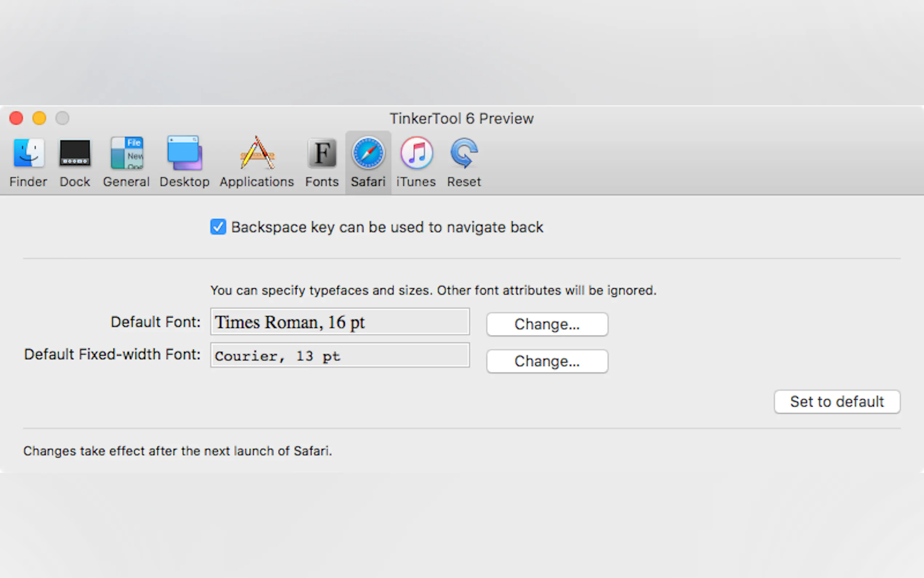Click the Safari tab label text
Viewport: 924px width, 578px height.
pos(368,182)
